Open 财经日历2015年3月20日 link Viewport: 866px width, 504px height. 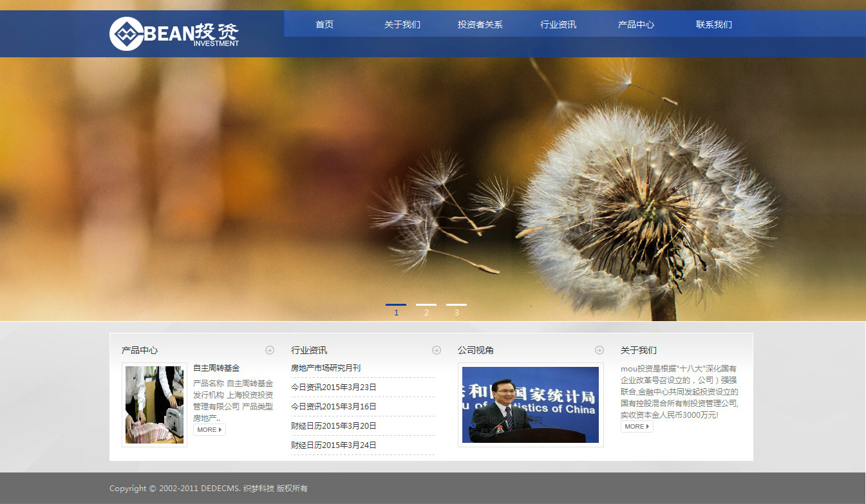click(x=334, y=426)
